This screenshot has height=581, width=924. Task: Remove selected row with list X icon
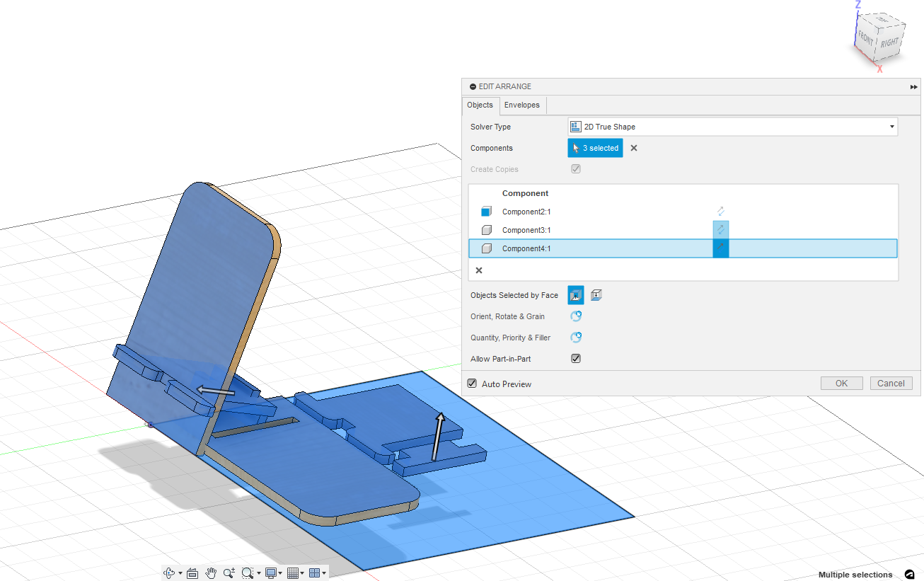[x=479, y=270]
